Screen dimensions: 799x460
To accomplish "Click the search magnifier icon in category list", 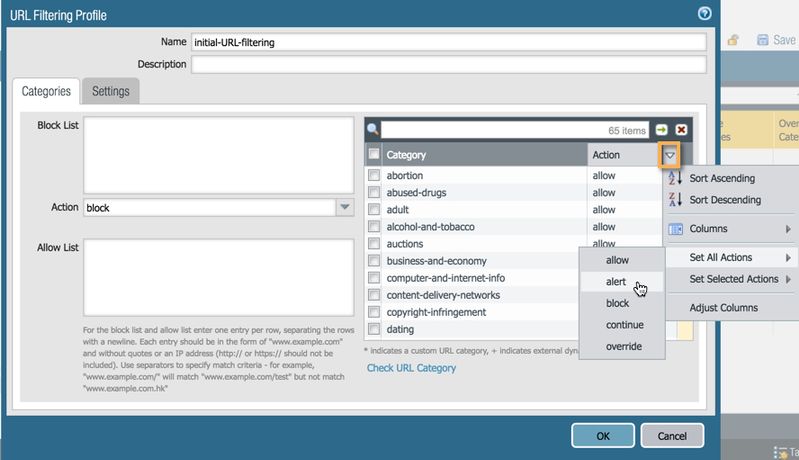I will [x=372, y=129].
